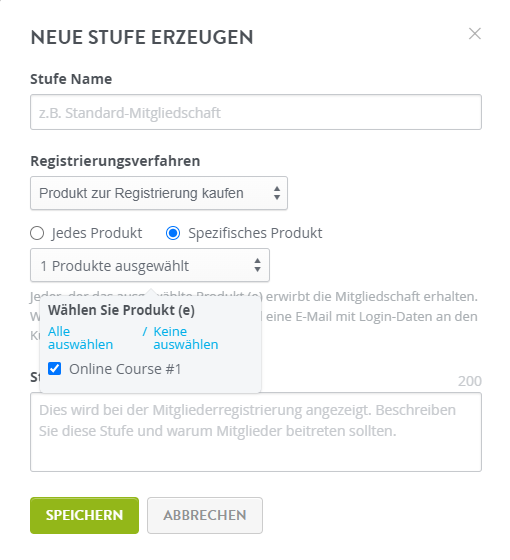Close the Neue Stufe Erzeugen dialog
This screenshot has width=510, height=560.
pyautogui.click(x=475, y=34)
